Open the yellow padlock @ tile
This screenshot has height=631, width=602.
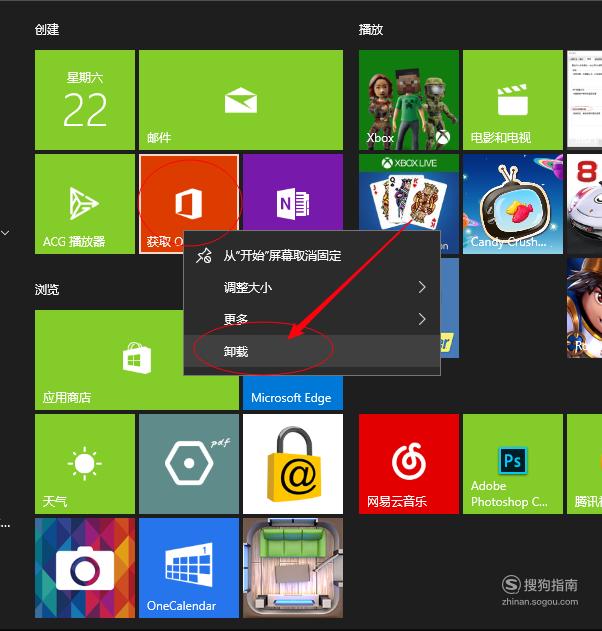coord(293,464)
